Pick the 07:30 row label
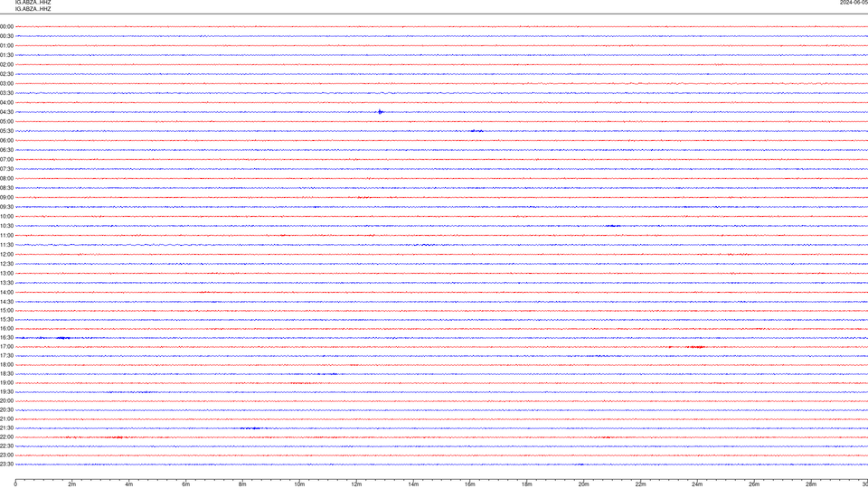 [6, 169]
